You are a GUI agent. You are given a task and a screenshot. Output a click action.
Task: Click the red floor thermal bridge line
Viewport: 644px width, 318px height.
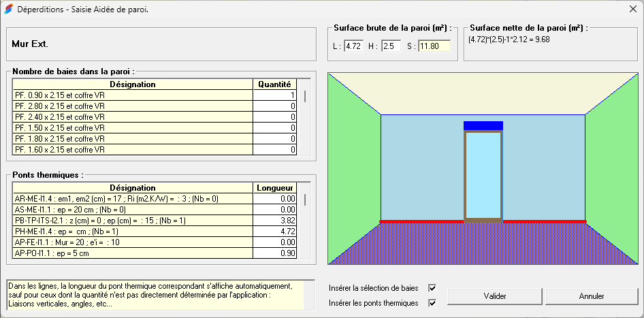[422, 221]
